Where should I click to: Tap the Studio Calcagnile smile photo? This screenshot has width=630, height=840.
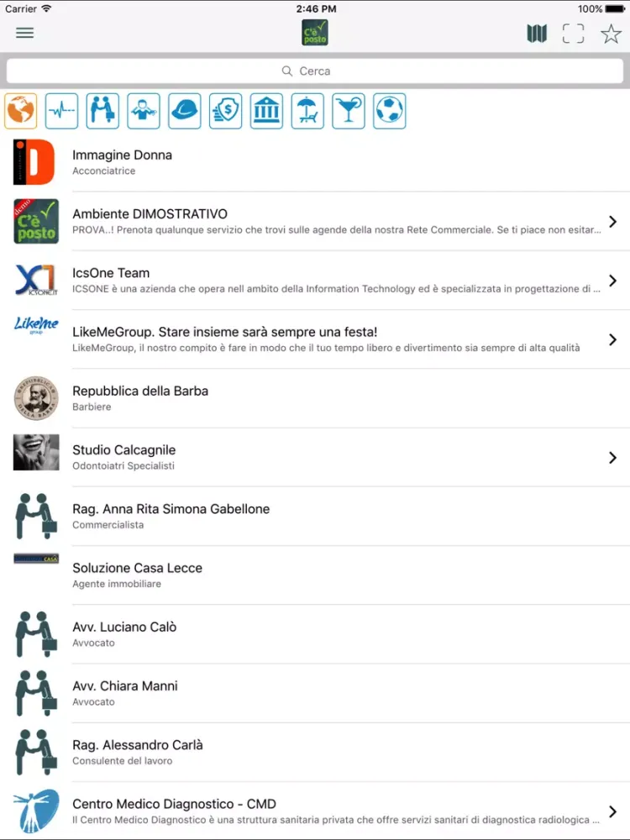[x=36, y=452]
